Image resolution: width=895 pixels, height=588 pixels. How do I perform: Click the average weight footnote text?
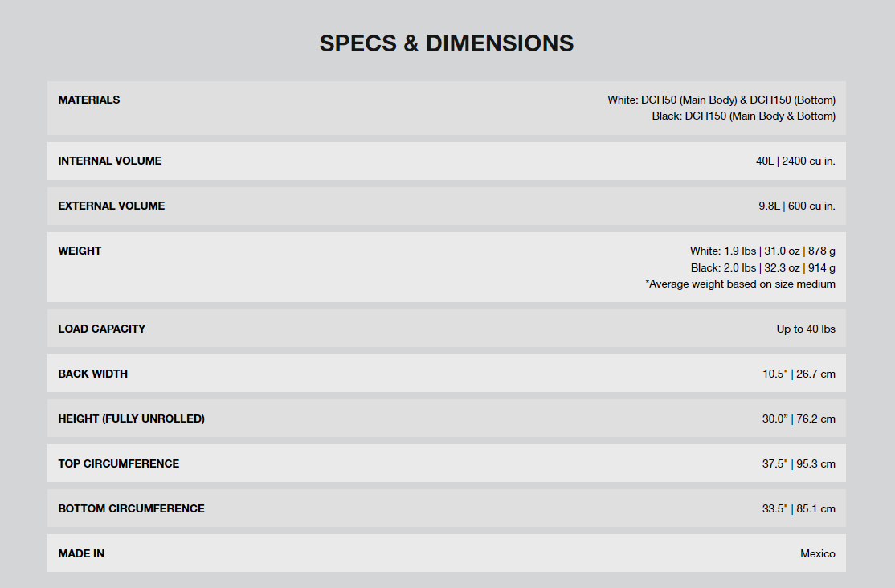pyautogui.click(x=740, y=284)
